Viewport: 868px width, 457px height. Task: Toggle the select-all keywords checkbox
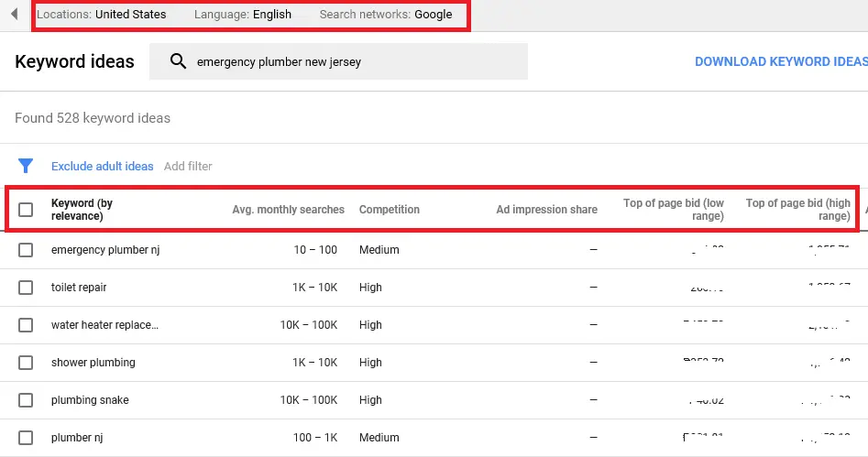[x=26, y=210]
